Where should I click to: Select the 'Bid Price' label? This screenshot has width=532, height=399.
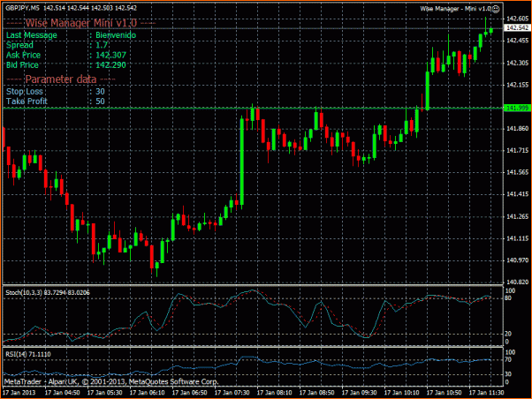22,65
